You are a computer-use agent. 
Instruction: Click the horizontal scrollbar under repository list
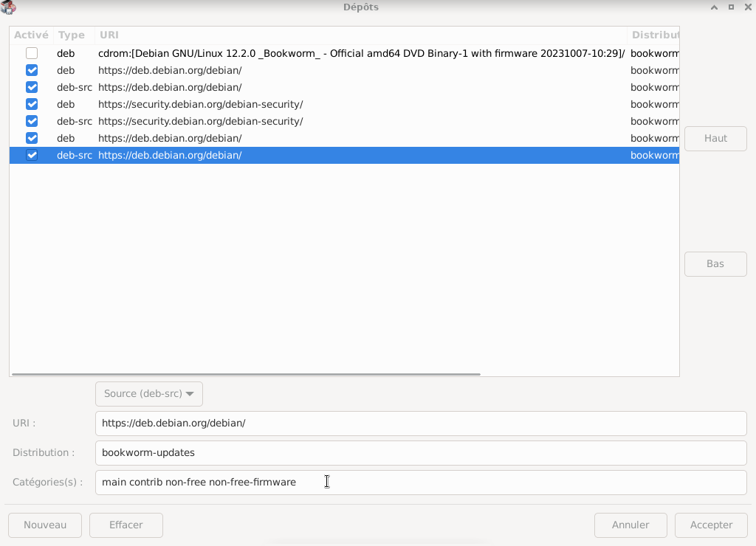246,374
